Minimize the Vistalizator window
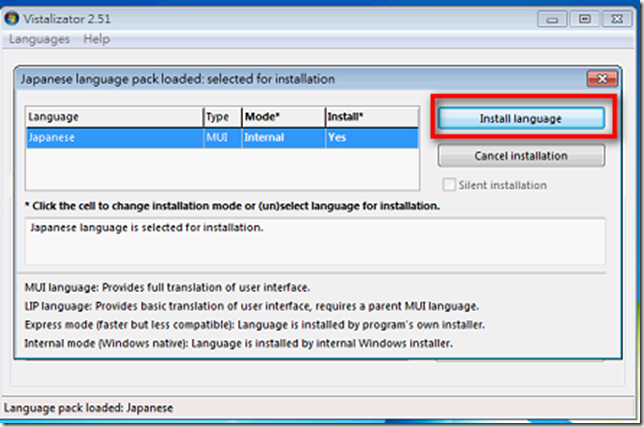The image size is (644, 427). (552, 19)
